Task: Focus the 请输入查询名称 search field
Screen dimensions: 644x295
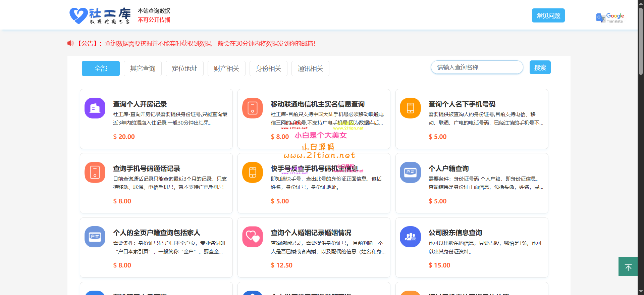Action: click(x=477, y=67)
